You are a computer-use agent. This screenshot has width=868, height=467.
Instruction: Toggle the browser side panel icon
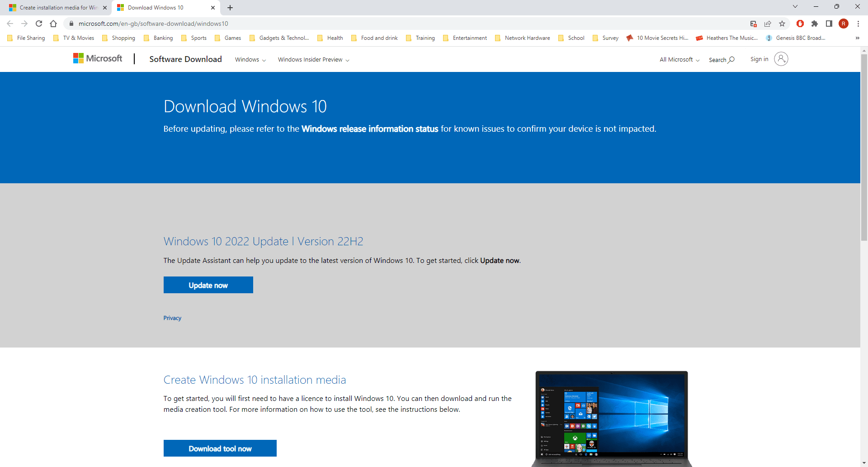(x=829, y=24)
